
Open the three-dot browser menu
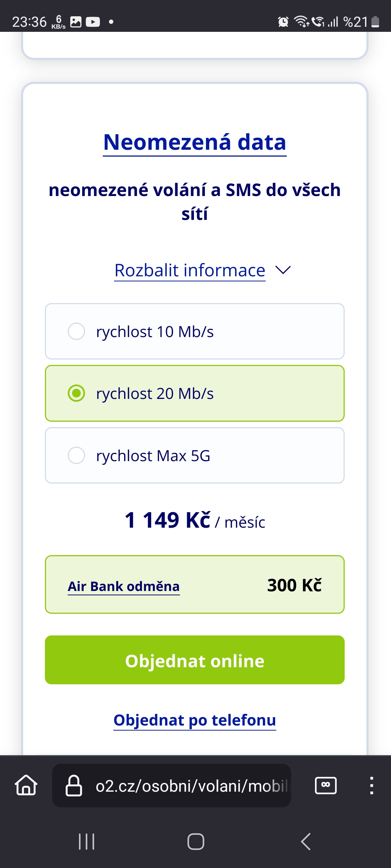pos(371,786)
